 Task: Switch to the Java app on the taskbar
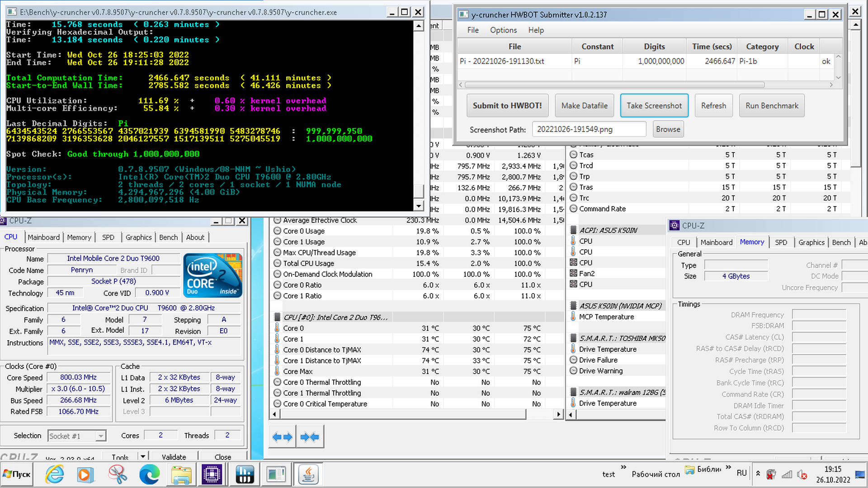coord(309,474)
